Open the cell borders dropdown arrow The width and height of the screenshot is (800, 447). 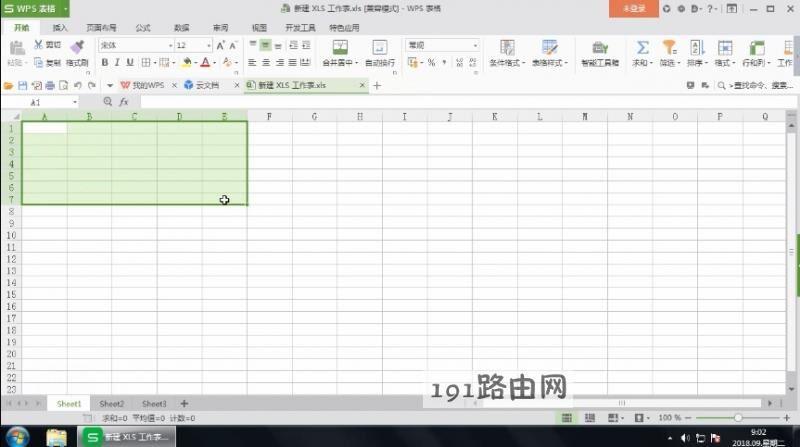(155, 63)
